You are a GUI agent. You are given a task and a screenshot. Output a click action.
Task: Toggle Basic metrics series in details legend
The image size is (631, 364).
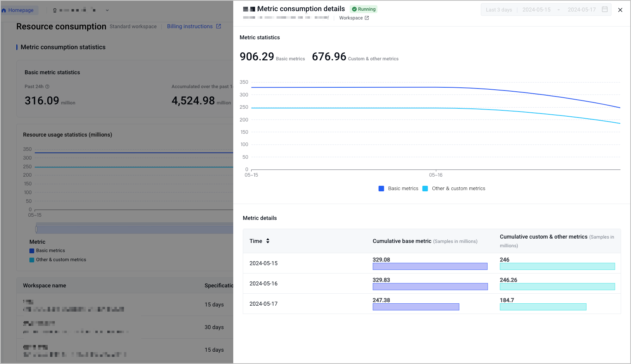(399, 189)
